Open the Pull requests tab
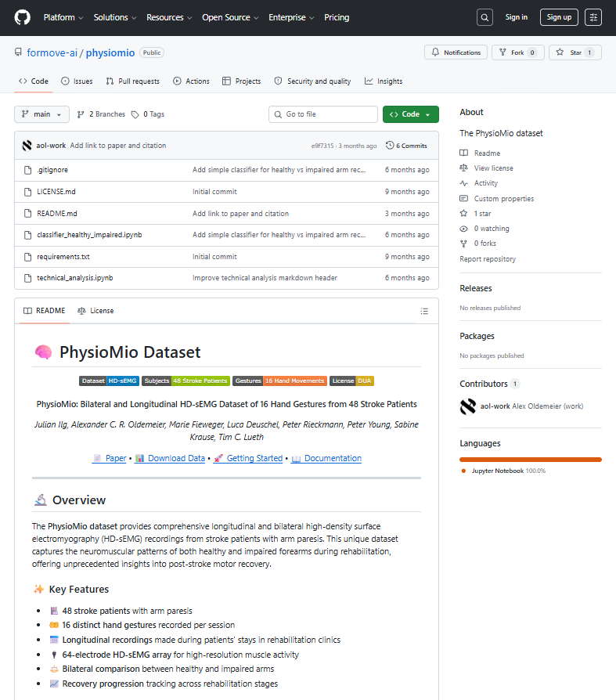The height and width of the screenshot is (700, 616). point(133,81)
